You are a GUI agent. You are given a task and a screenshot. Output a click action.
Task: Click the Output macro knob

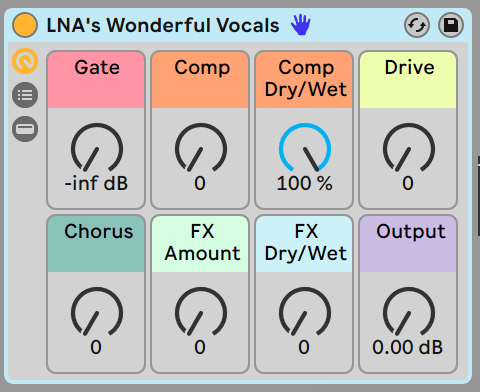409,311
